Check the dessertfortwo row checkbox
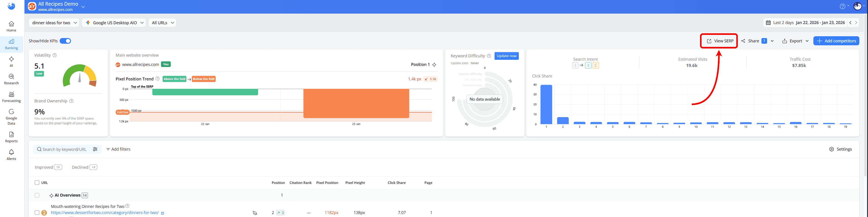868x217 pixels. point(37,213)
